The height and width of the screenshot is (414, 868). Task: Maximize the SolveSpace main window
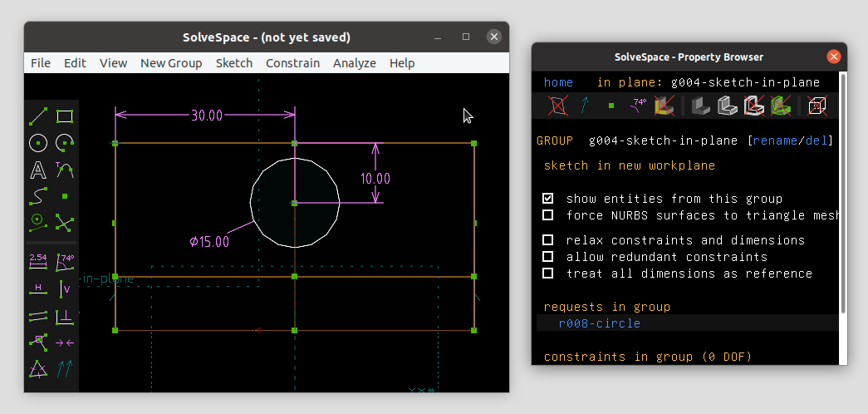point(466,37)
